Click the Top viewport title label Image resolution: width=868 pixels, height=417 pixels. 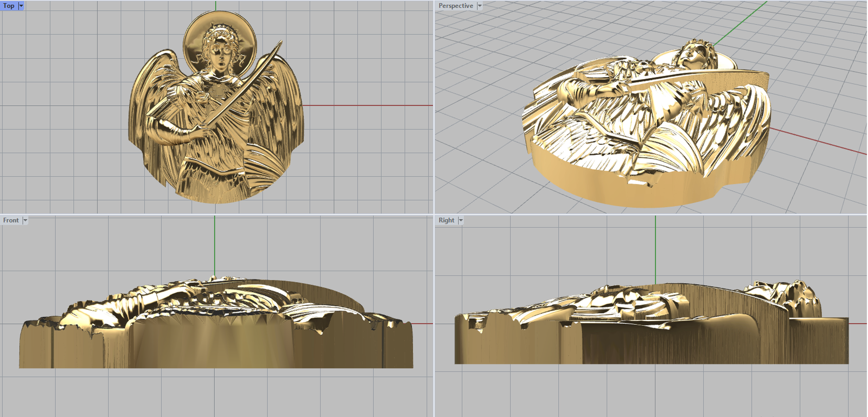(9, 5)
